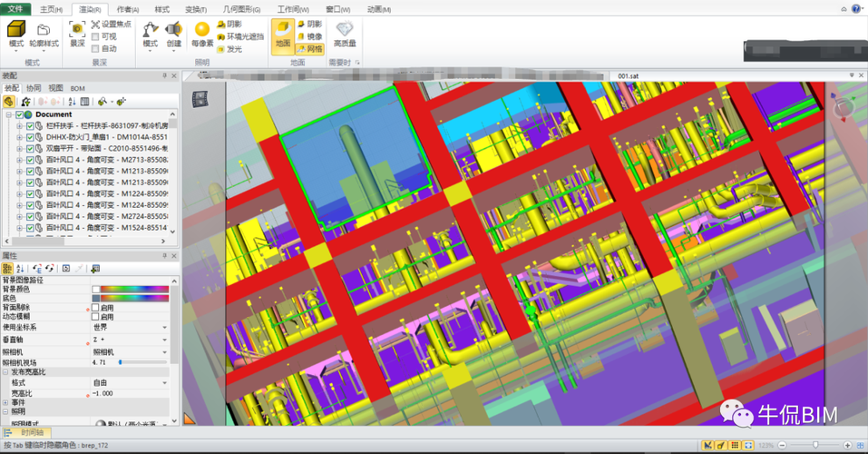Screen dimensions: 868x454
Task: Open the render 模式 cube dropdown
Action: (16, 35)
